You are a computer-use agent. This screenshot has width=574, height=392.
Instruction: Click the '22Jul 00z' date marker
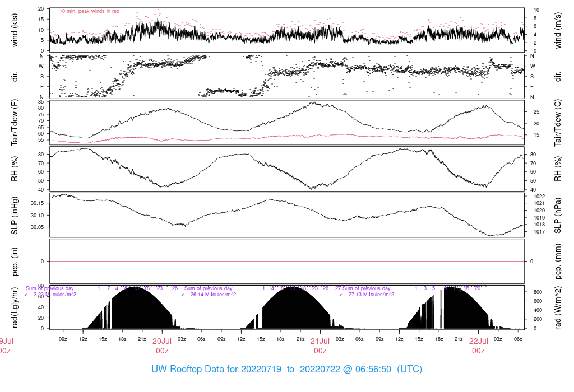pyautogui.click(x=479, y=346)
